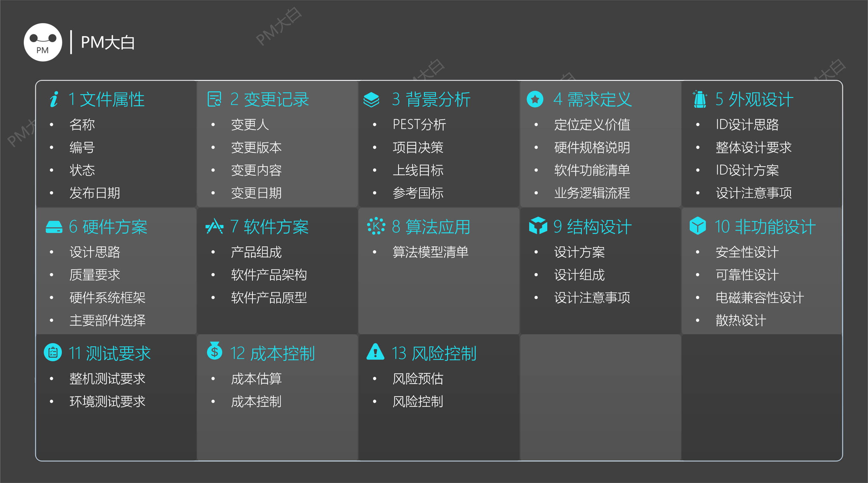Click the 参考国标 list item
The height and width of the screenshot is (483, 868).
click(x=418, y=193)
